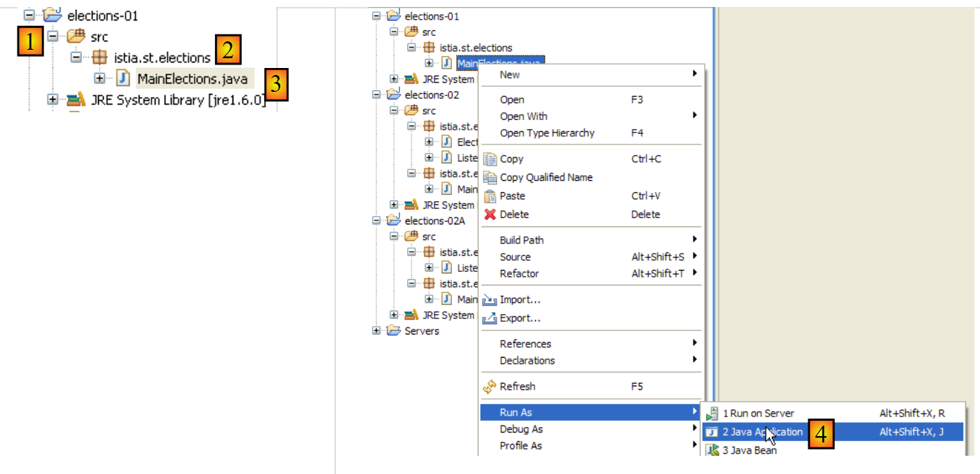Click the orange callout box numbered 4
Screen dimensions: 980x474
click(x=821, y=434)
